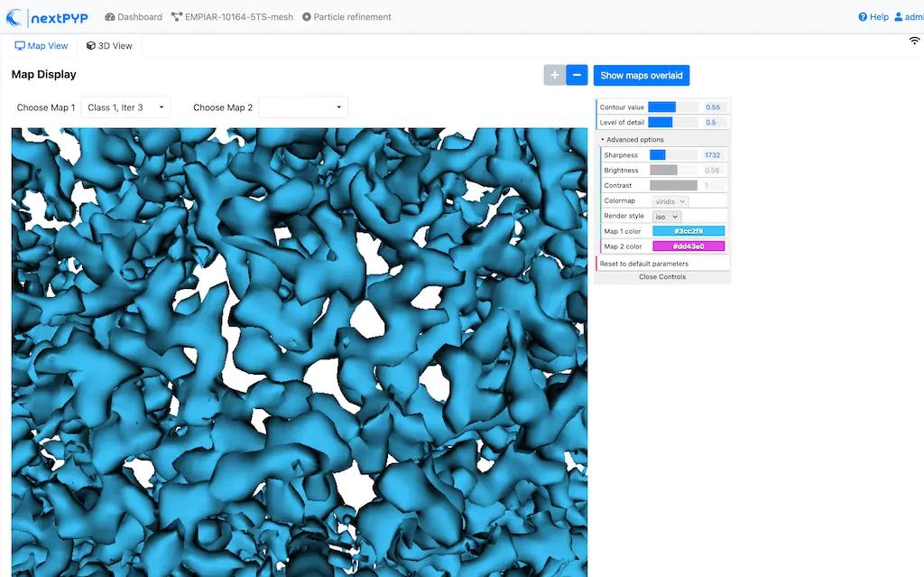Click the minus button near Show maps overlaid
Screen dimensions: 924x577
(x=577, y=75)
